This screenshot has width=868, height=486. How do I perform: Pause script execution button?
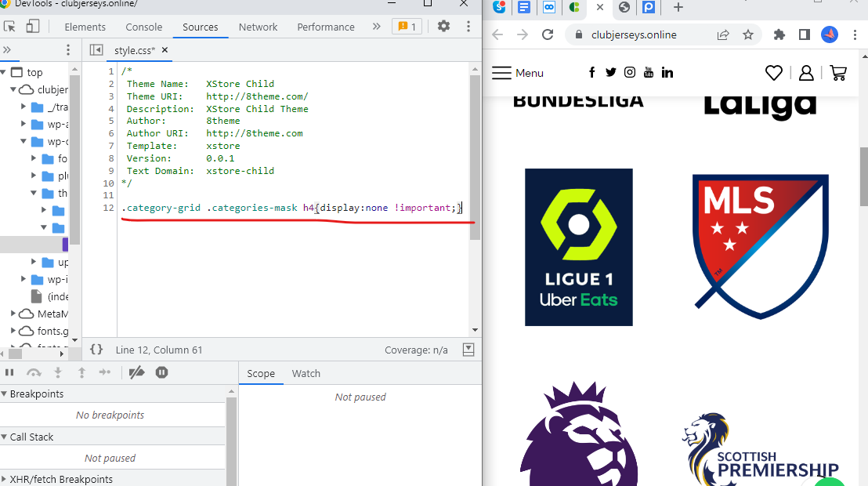tap(9, 372)
